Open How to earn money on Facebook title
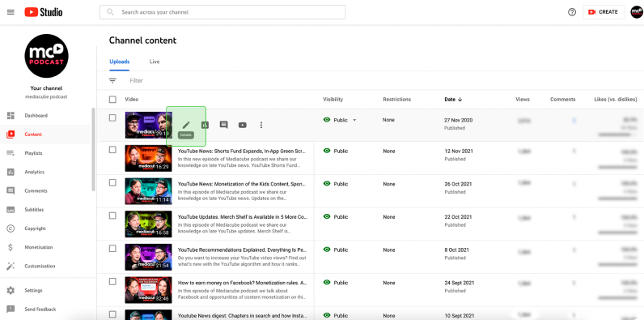 tap(243, 283)
